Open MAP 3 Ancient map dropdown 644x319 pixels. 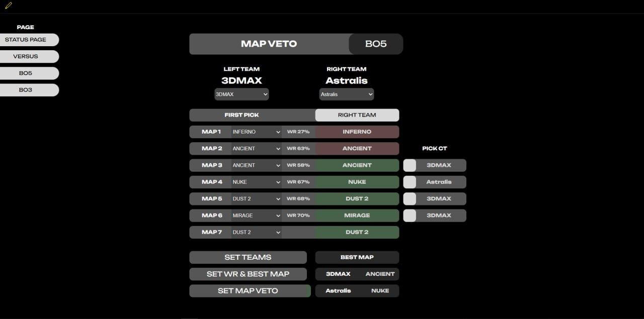point(256,165)
